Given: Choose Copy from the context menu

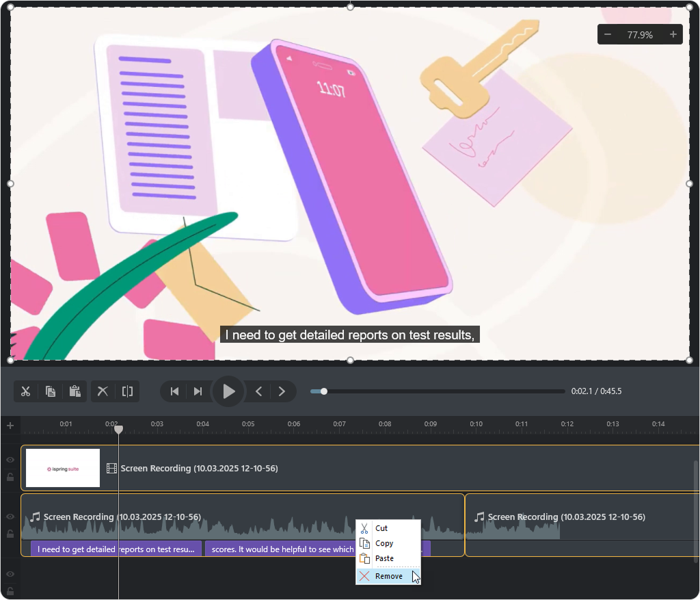Looking at the screenshot, I should pos(384,543).
